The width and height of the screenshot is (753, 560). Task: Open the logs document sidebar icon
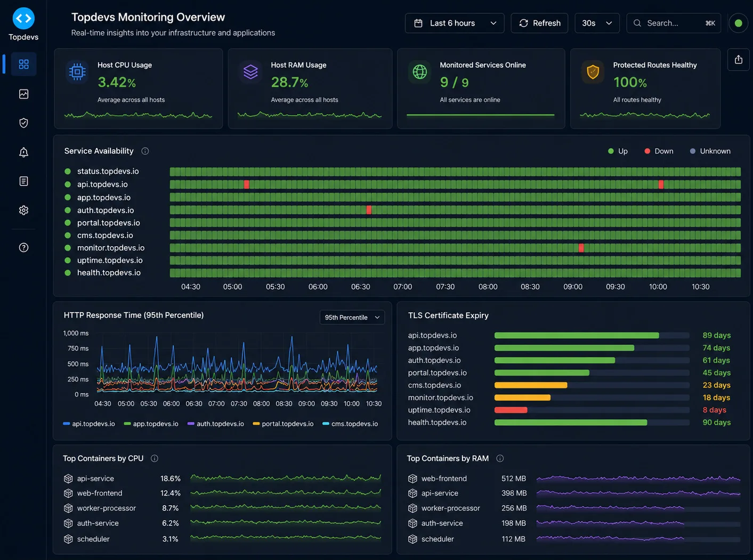pyautogui.click(x=23, y=181)
